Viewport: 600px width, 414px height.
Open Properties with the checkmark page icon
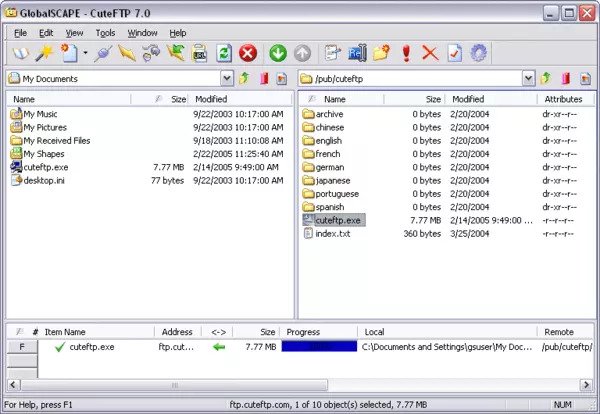455,53
